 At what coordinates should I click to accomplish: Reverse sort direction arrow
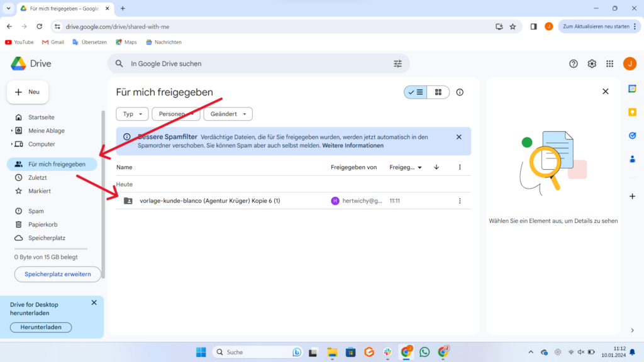436,167
